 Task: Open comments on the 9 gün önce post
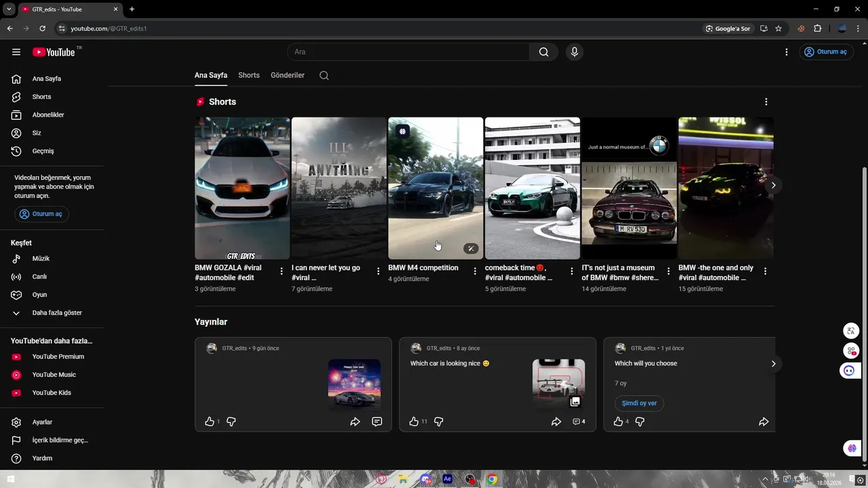pos(377,422)
